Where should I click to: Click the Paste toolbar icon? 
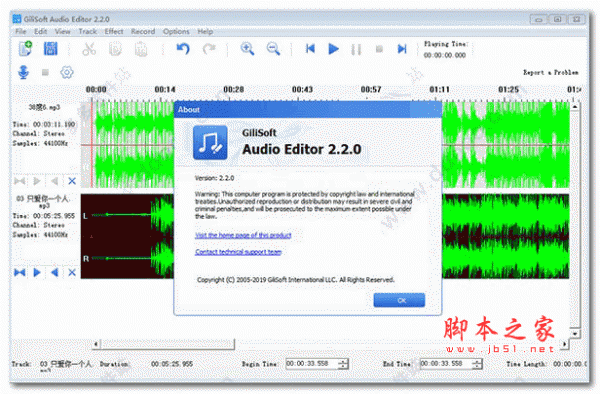coord(141,49)
